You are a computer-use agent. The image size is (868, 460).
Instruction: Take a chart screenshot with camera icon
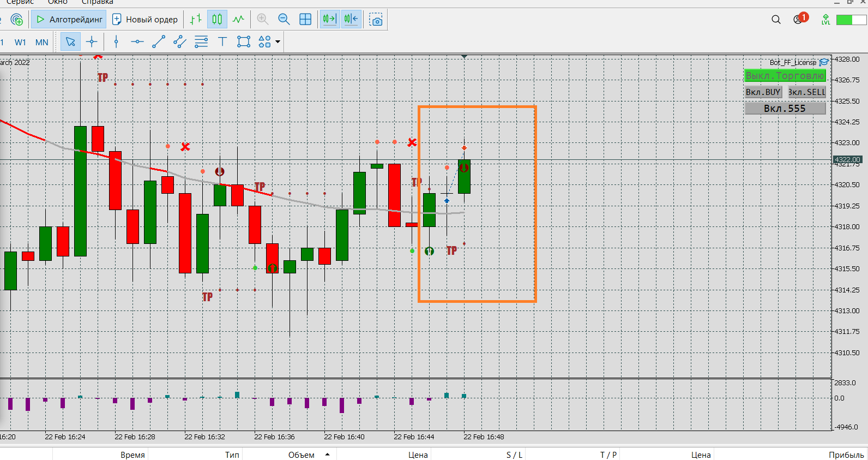[376, 20]
